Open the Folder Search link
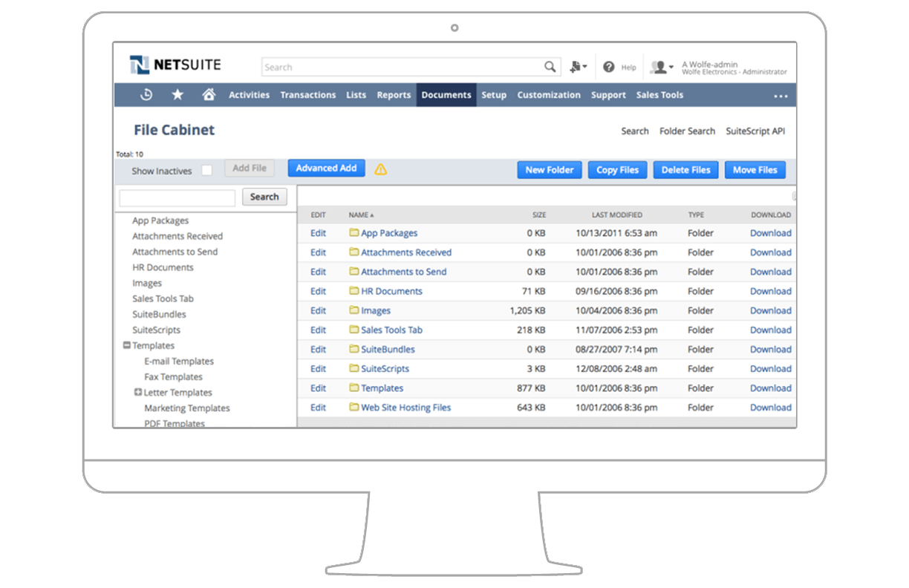 point(687,131)
